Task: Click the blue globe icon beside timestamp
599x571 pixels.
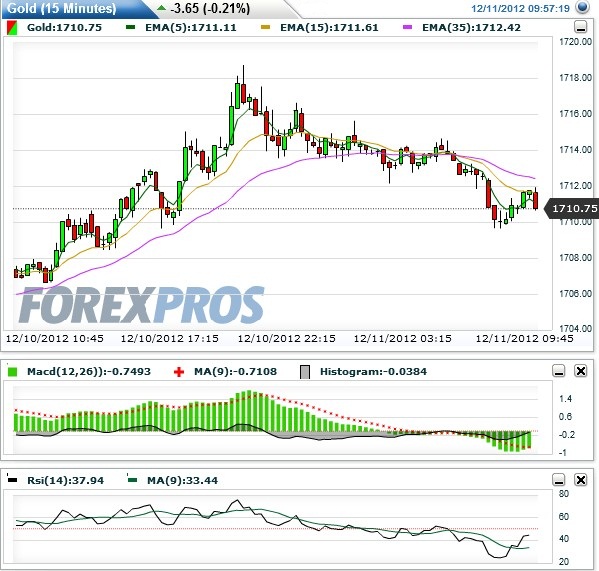Action: click(582, 7)
